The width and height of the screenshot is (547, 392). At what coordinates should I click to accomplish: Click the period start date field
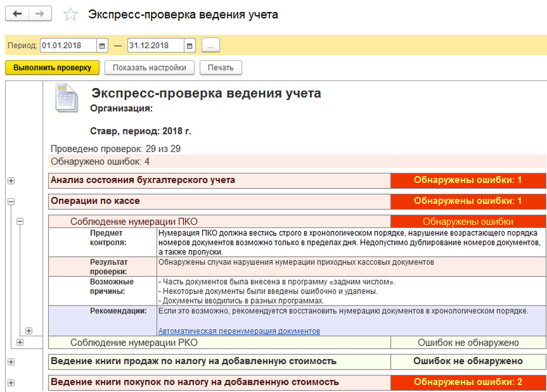68,46
